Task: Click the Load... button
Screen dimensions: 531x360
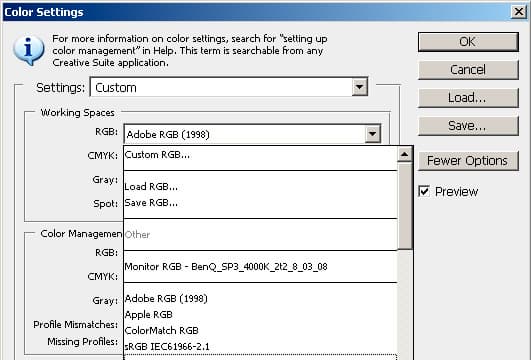Action: click(468, 98)
